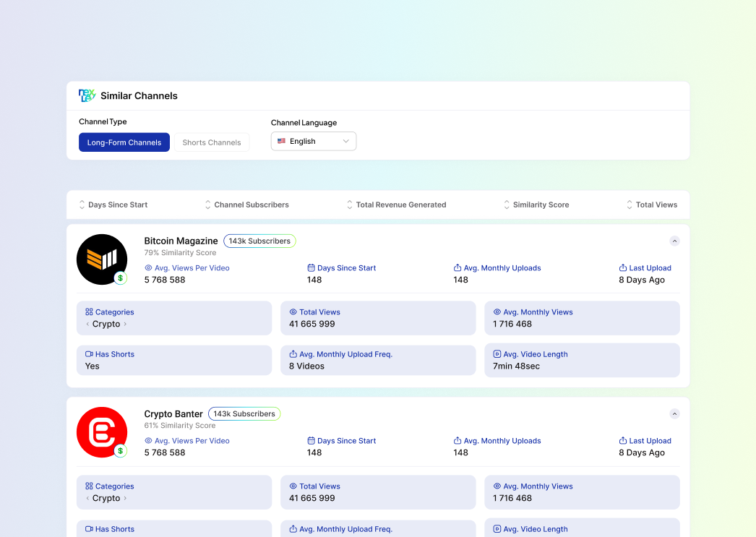
Task: Click eye icon in Crypto Banter Total Views box
Action: coord(293,486)
